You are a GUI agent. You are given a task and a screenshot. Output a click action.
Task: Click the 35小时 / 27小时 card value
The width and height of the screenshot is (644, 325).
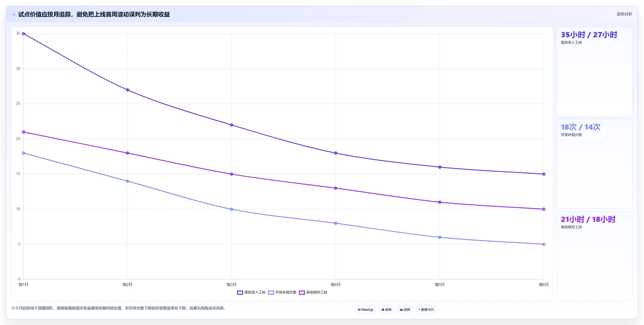click(589, 35)
